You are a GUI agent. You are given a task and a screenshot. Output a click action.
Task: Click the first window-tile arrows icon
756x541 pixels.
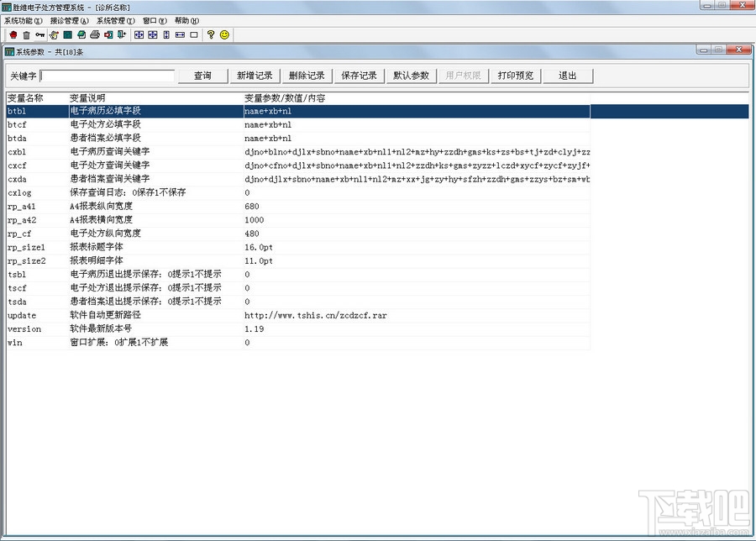click(139, 34)
